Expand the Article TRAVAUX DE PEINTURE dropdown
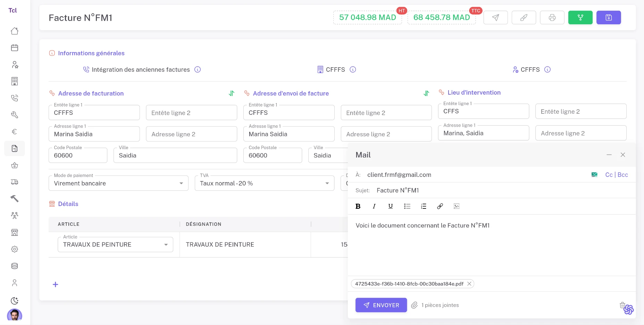The width and height of the screenshot is (644, 325). 166,245
